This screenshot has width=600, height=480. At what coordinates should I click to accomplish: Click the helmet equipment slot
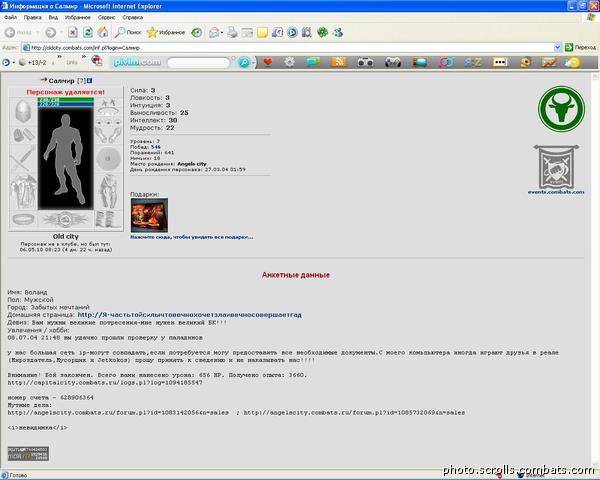coord(23,112)
